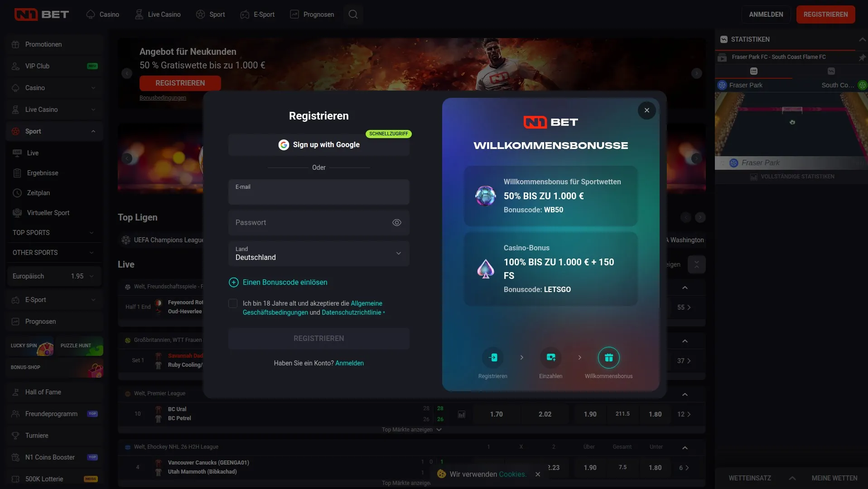Click the plus icon for bonus code
This screenshot has height=489, width=868.
tap(234, 283)
